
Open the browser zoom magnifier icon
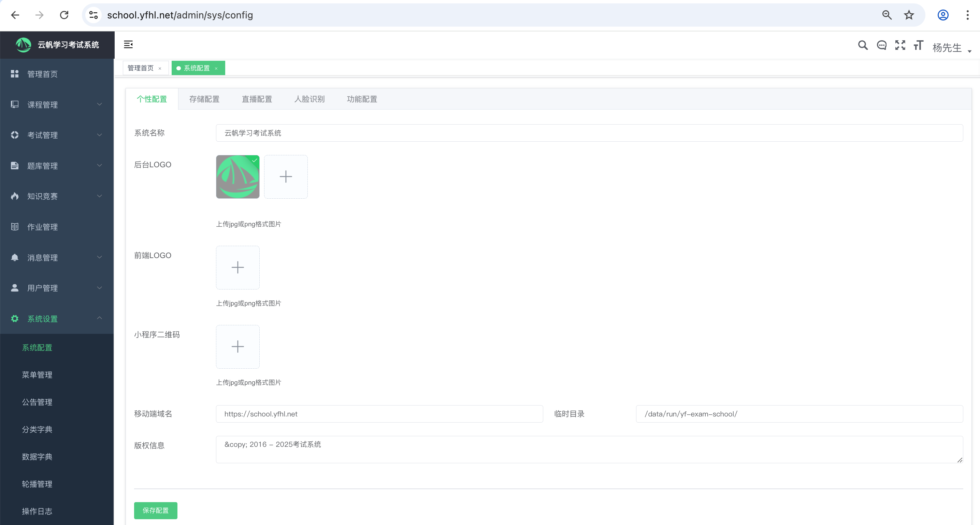887,15
